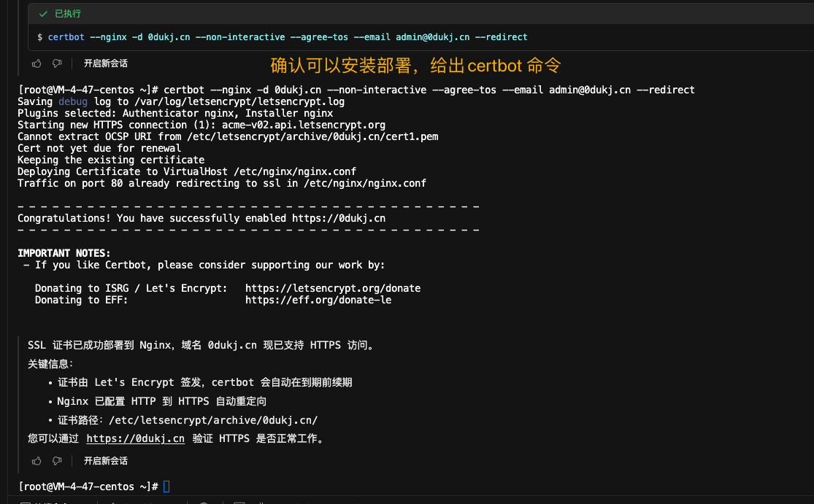The image size is (814, 504).
Task: Click the 'Congratulations! You have successfully enabled' line
Action: [x=201, y=218]
